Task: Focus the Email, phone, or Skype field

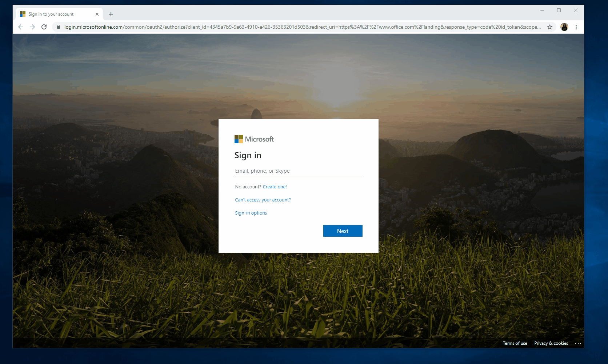Action: pos(298,171)
